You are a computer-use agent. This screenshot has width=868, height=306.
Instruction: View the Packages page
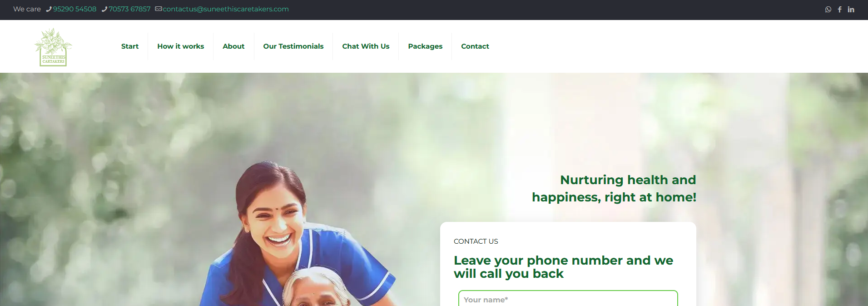(x=425, y=46)
